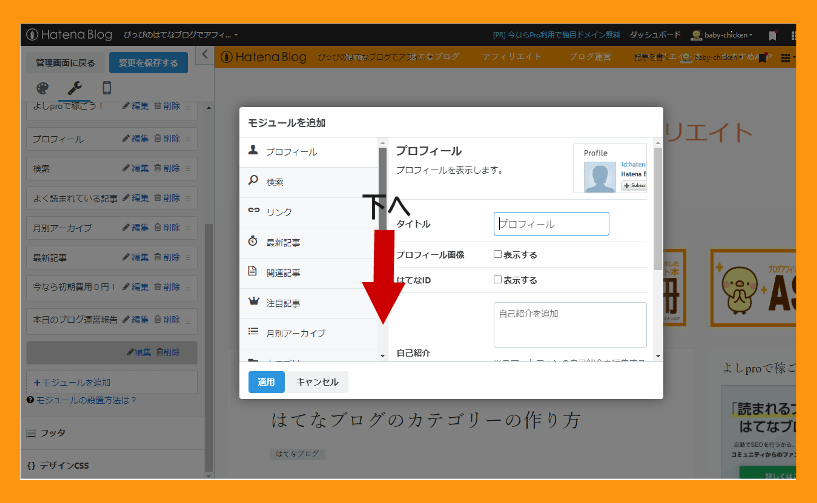Viewport: 817px width, 503px height.
Task: Click the sidebar panel scrollbar up arrow
Action: tap(209, 108)
